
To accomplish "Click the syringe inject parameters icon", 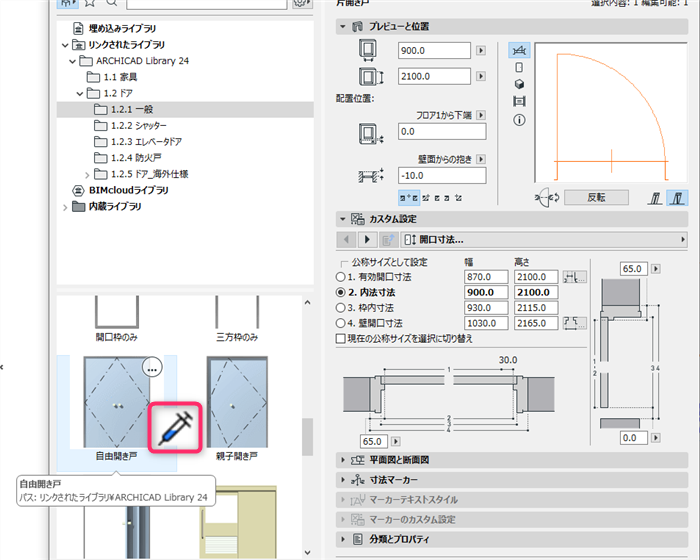I will (175, 428).
